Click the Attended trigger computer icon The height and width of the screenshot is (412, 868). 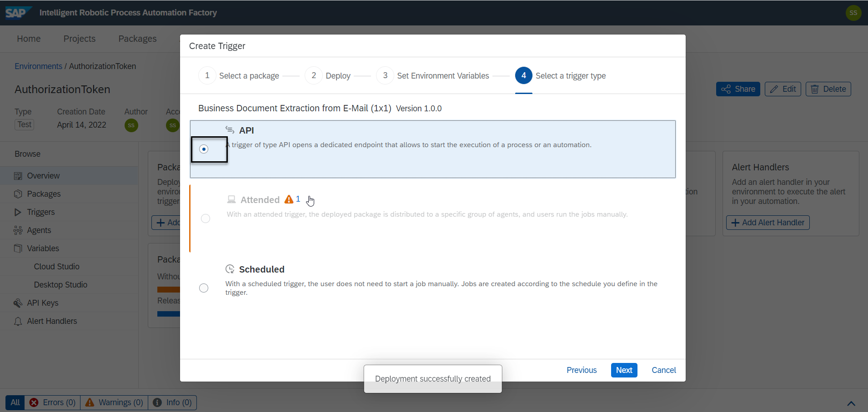point(231,199)
